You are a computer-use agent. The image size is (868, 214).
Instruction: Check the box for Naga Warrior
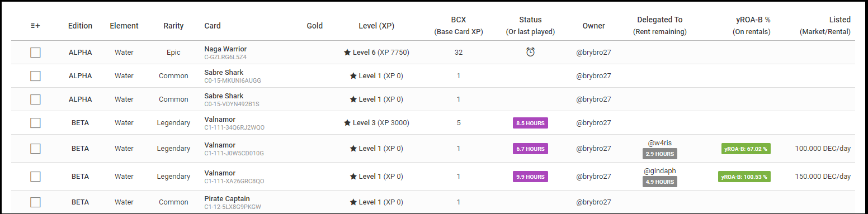pyautogui.click(x=35, y=53)
